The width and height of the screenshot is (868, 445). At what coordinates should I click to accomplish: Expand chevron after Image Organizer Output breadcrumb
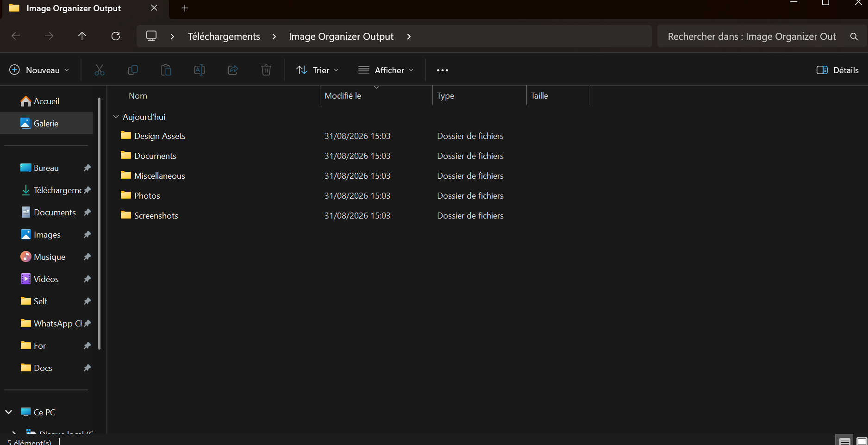pyautogui.click(x=409, y=37)
